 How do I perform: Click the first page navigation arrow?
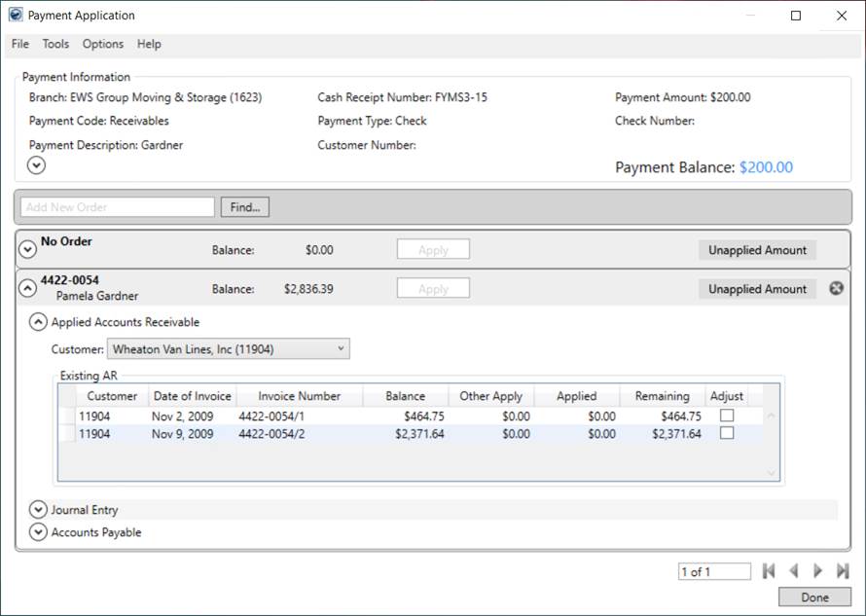coord(769,571)
